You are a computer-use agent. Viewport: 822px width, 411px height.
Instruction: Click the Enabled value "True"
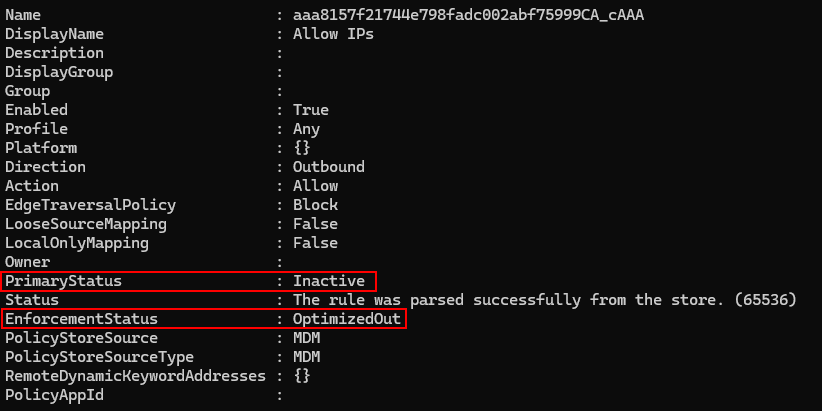pyautogui.click(x=310, y=110)
